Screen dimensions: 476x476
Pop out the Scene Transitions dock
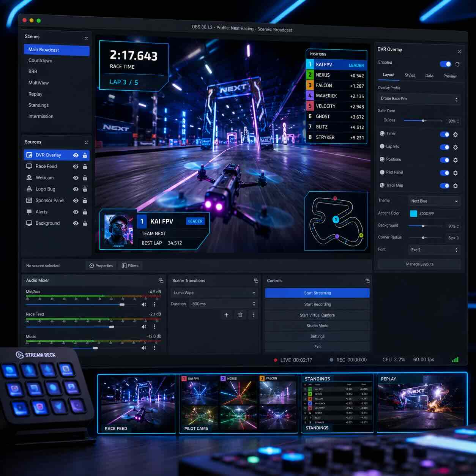256,281
